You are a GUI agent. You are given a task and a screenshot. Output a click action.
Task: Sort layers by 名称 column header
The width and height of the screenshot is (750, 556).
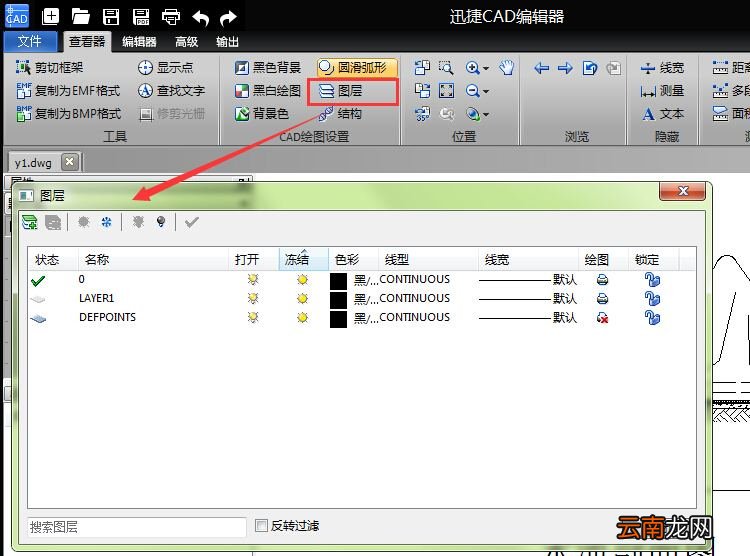[153, 259]
